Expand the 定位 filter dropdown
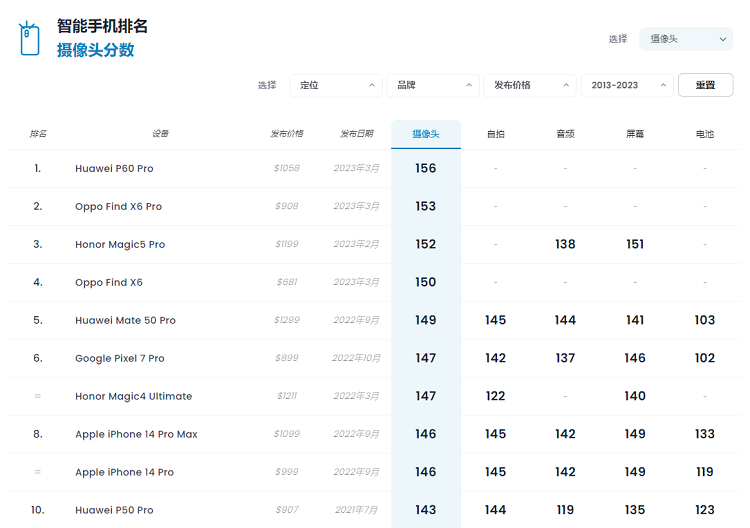The width and height of the screenshot is (750, 528). click(x=336, y=86)
